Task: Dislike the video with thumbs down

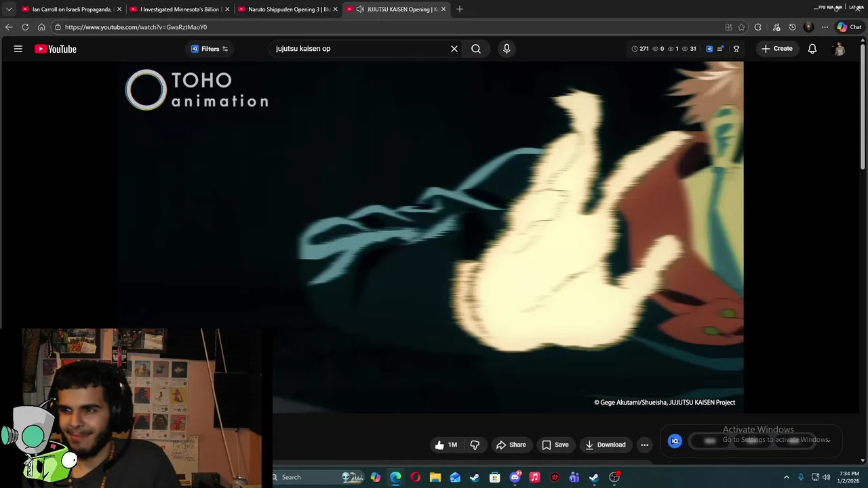Action: [475, 445]
